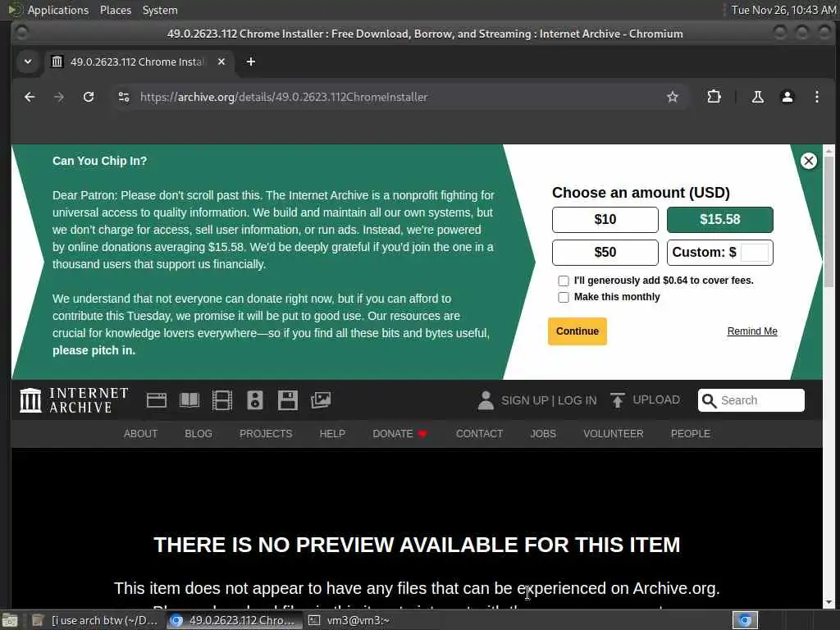Open the Web archive icon in Internet Archive nav
This screenshot has height=630, width=840.
[157, 400]
